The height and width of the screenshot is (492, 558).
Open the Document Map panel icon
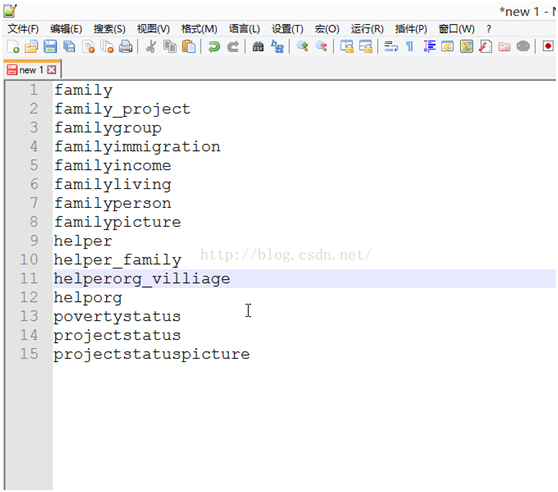[x=467, y=47]
